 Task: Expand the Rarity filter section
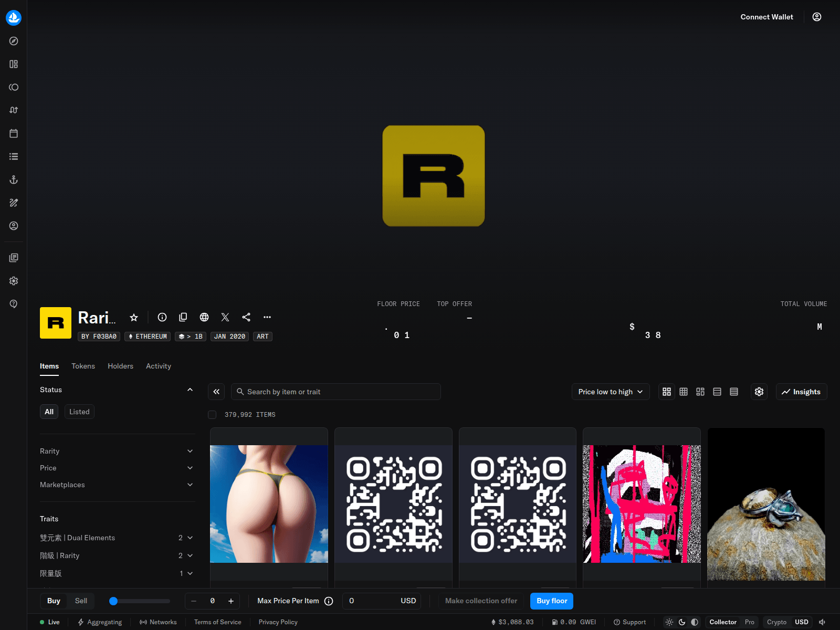point(117,451)
